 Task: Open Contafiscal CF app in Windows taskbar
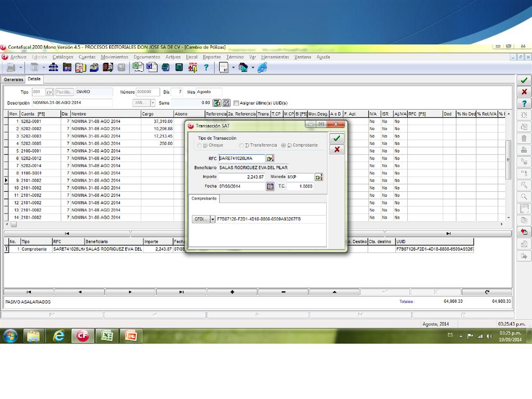83,336
